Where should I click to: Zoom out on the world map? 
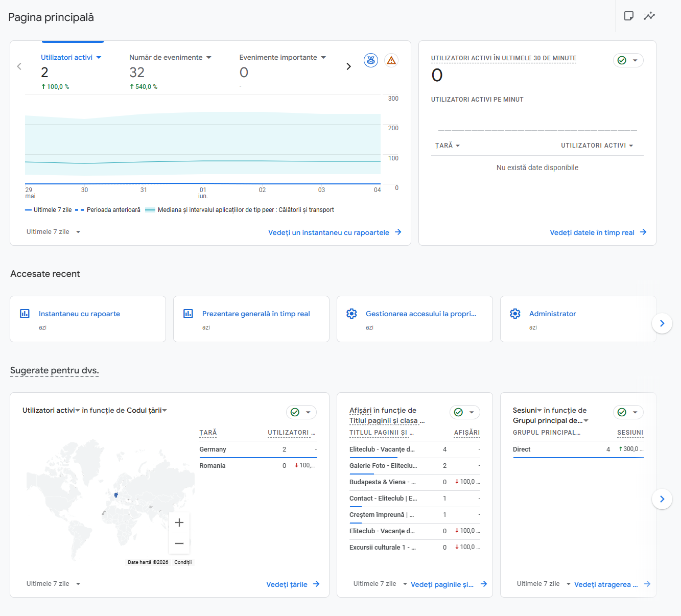point(179,543)
